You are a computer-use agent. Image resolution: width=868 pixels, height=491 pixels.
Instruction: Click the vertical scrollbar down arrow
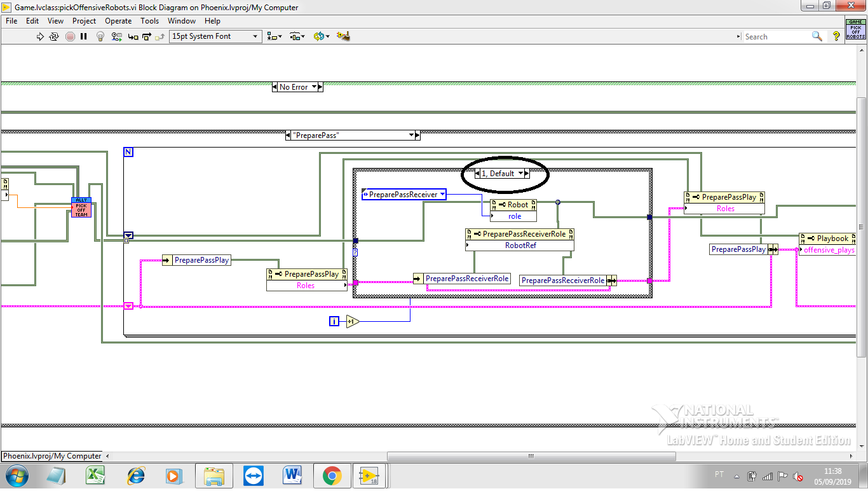pos(862,445)
